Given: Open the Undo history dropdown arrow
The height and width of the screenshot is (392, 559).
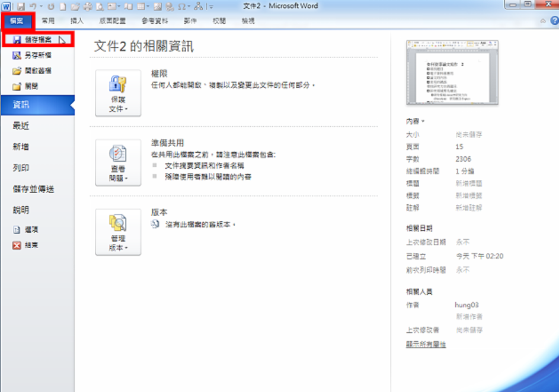Looking at the screenshot, I should [x=41, y=7].
